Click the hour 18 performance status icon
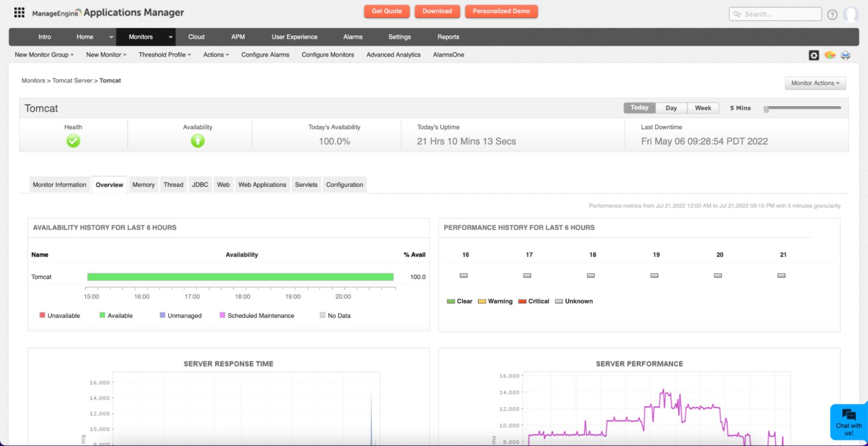Screen dimensions: 868x446 591,276
